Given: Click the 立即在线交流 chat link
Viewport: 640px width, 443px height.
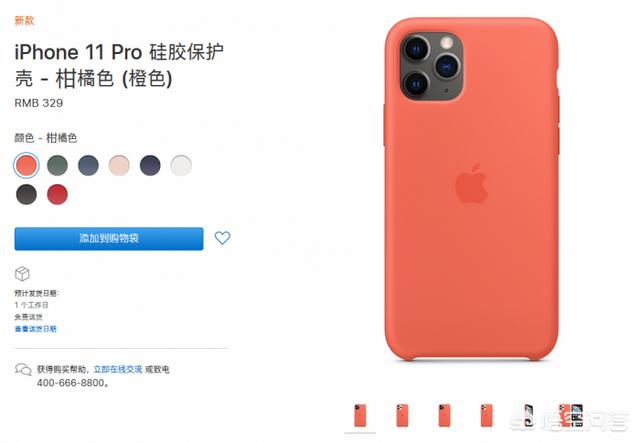Looking at the screenshot, I should 118,369.
